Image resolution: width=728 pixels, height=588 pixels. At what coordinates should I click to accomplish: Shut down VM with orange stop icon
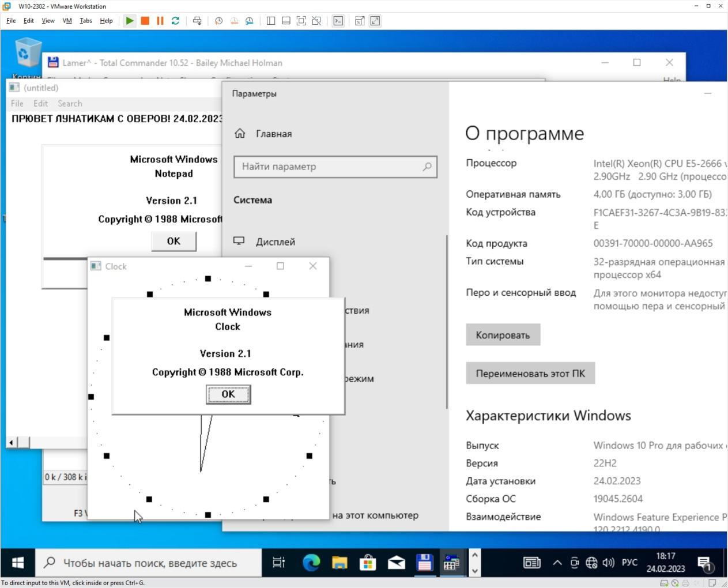point(145,21)
